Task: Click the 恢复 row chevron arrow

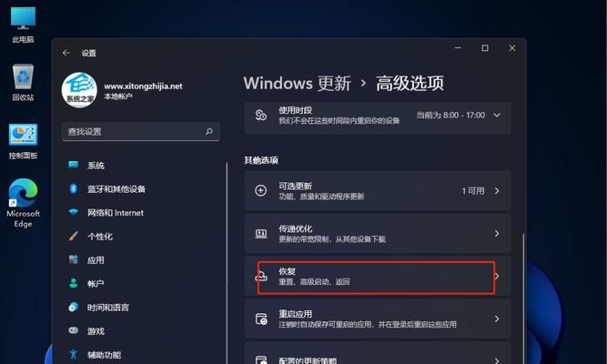Action: 497,276
